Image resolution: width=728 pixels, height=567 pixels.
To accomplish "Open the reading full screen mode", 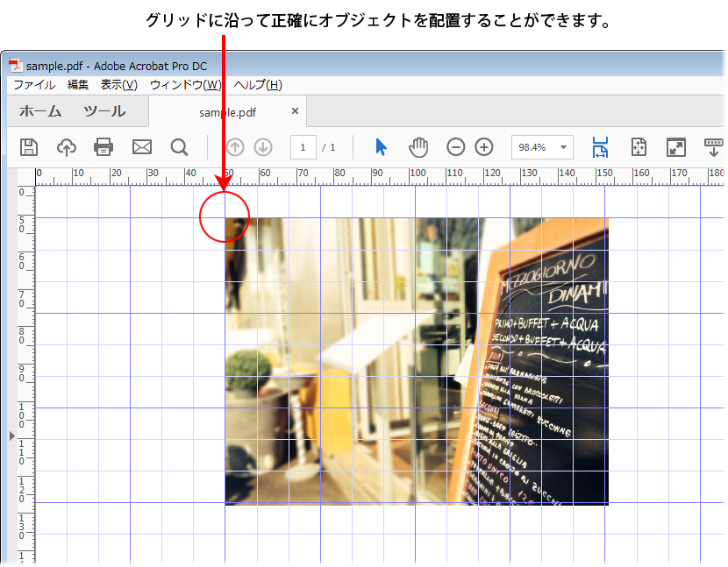I will (676, 146).
